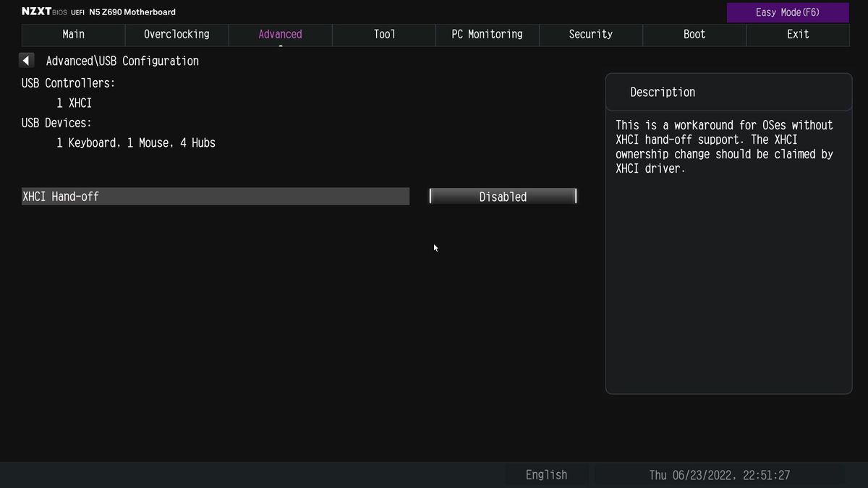Click the USB Devices label

[56, 123]
